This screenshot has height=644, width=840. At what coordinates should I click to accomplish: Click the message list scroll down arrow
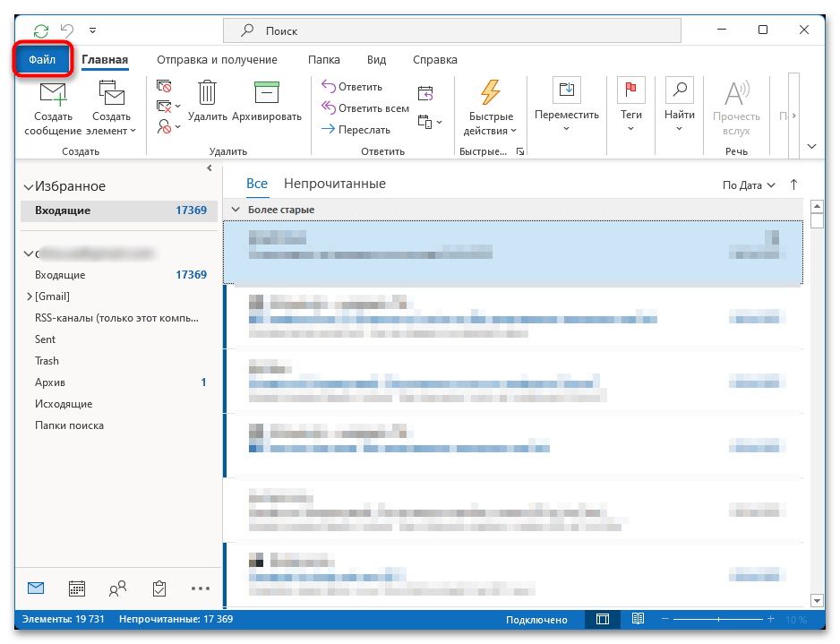817,601
